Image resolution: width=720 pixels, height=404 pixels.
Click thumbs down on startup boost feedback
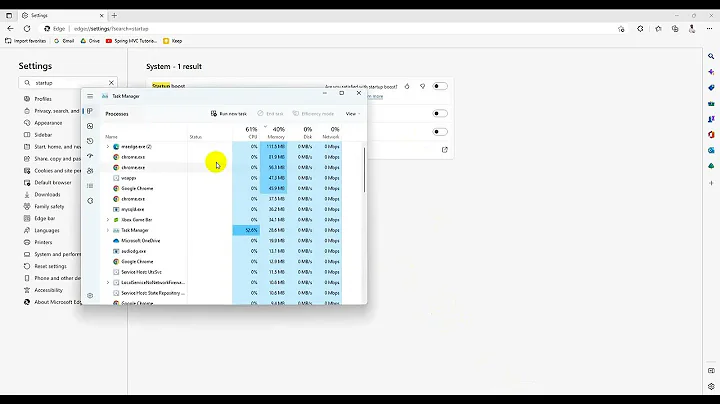pyautogui.click(x=422, y=86)
